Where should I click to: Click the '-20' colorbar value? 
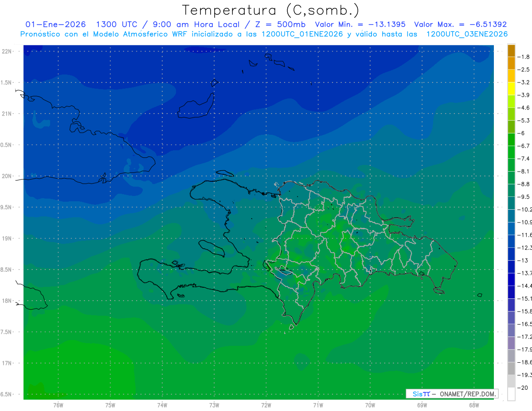pyautogui.click(x=523, y=388)
